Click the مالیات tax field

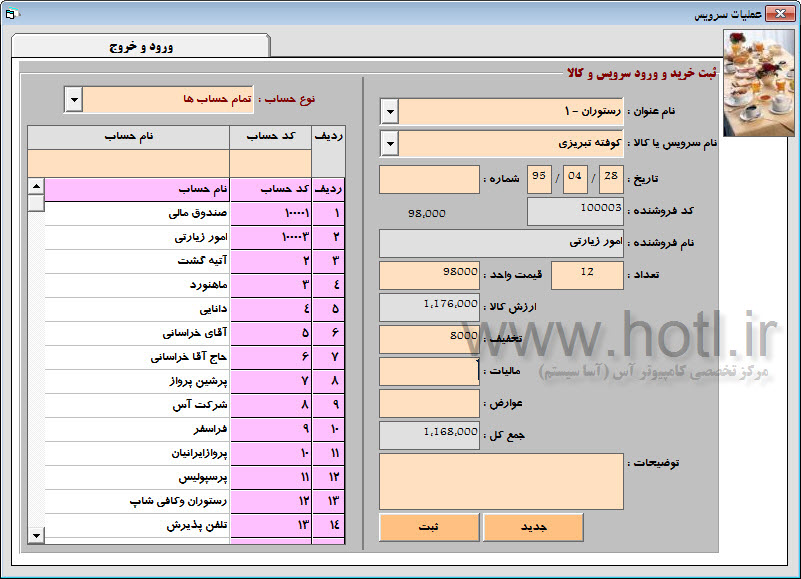pos(430,371)
